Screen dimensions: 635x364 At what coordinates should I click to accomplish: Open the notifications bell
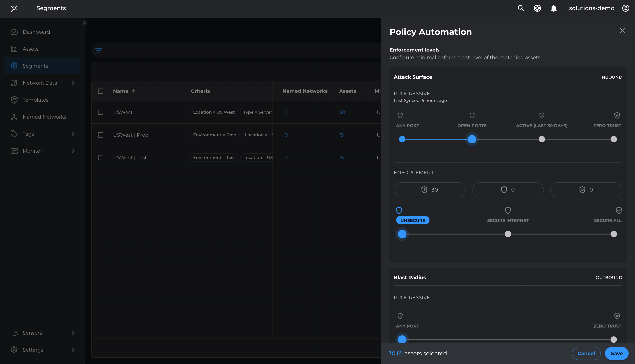tap(553, 8)
